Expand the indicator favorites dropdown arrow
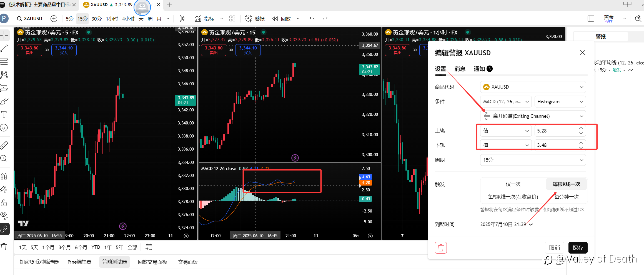 pos(222,19)
